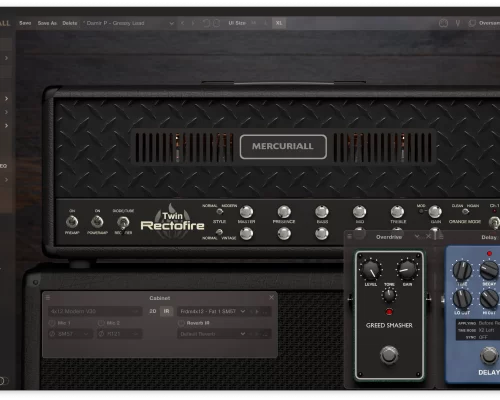
Task: Click the Delay pedal Lo Cut knob
Action: coord(462,299)
